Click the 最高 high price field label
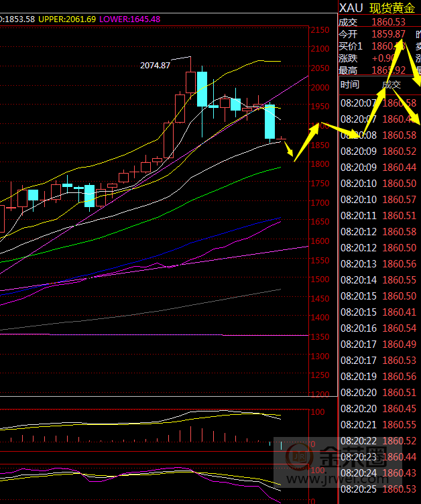This screenshot has height=504, width=421. coord(348,70)
